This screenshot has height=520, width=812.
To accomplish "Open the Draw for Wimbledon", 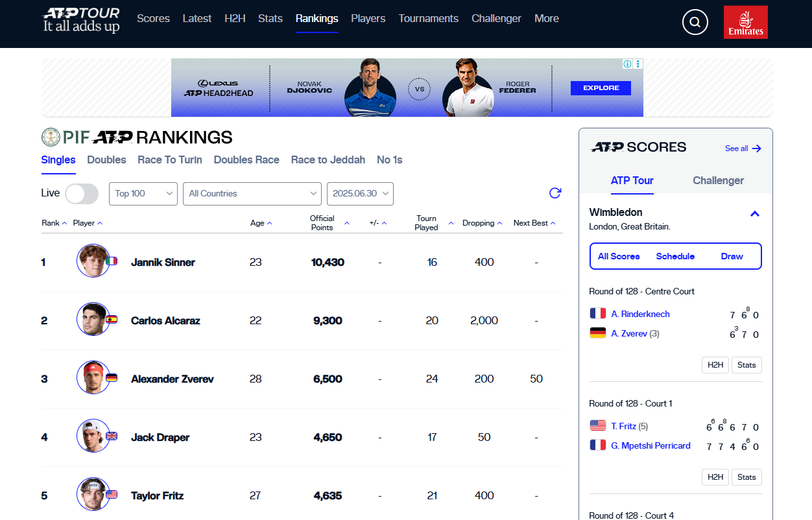I will 732,256.
